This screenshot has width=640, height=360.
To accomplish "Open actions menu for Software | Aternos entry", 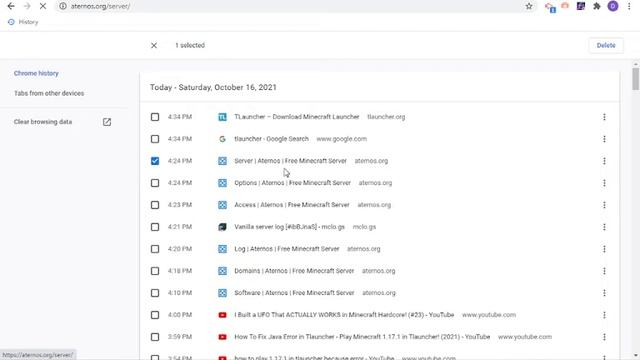I will [604, 293].
